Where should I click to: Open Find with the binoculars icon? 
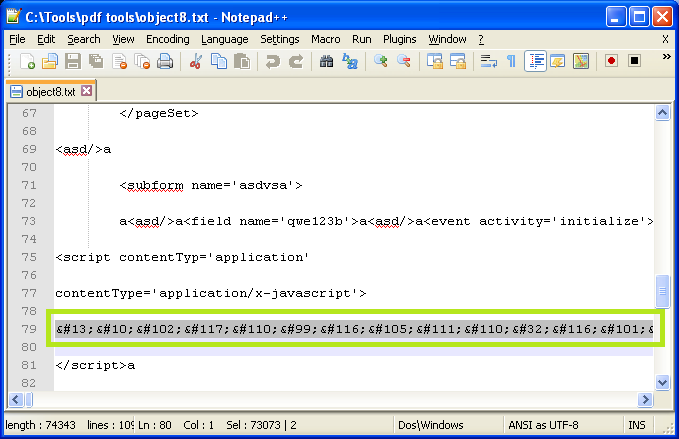point(327,61)
